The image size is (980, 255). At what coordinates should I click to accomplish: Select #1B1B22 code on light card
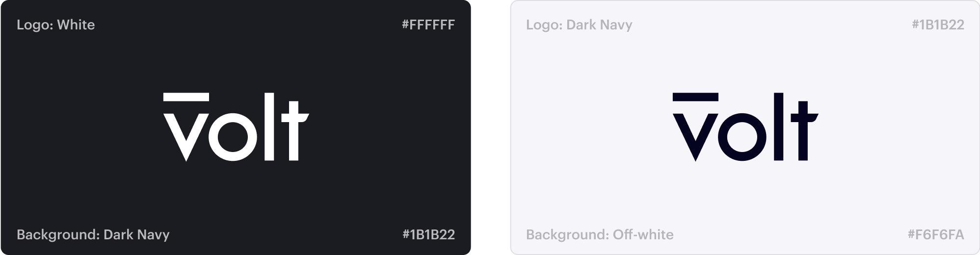(938, 25)
